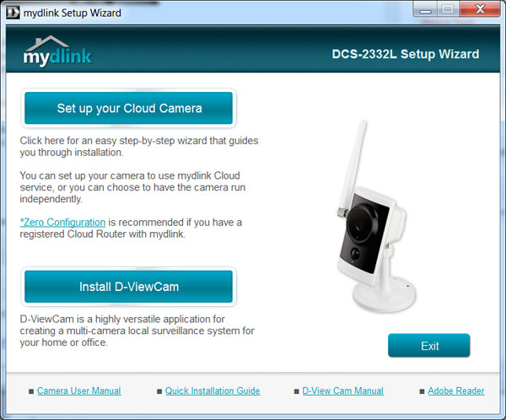Open the Quick Installation Guide link
506x420 pixels.
213,390
